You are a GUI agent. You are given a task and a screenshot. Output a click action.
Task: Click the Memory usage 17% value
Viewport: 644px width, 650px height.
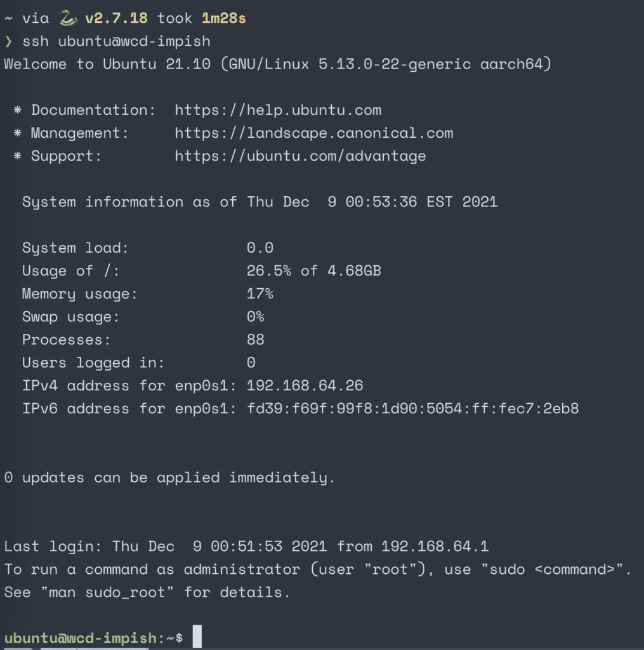pyautogui.click(x=260, y=294)
